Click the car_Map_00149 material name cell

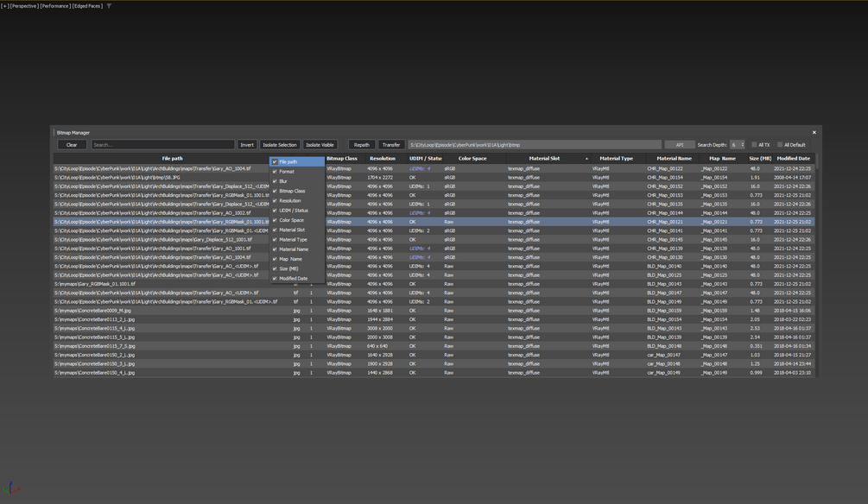click(663, 373)
